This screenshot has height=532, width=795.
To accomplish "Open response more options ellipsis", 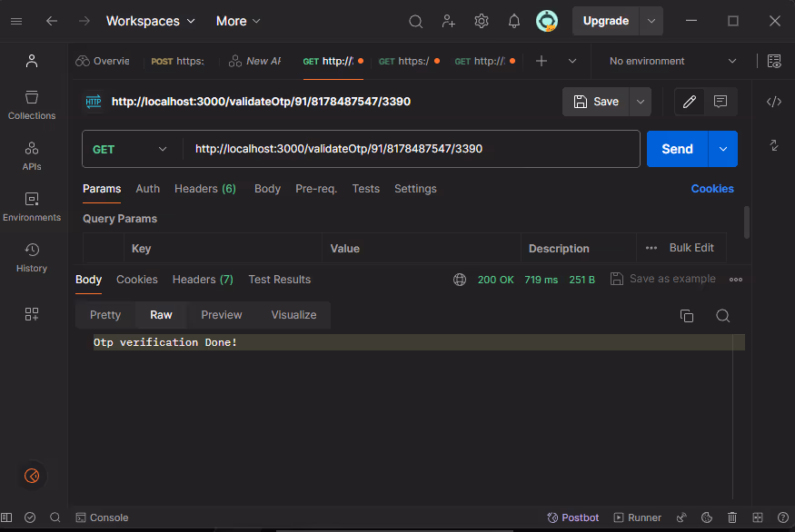I will [x=736, y=280].
